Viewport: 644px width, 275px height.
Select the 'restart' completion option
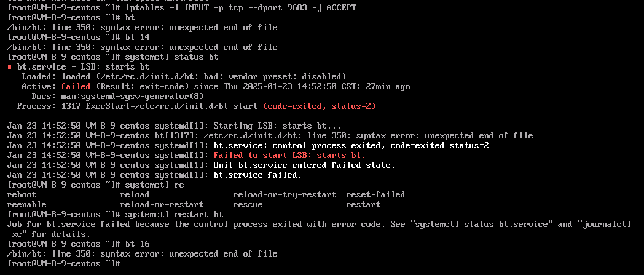coord(363,205)
